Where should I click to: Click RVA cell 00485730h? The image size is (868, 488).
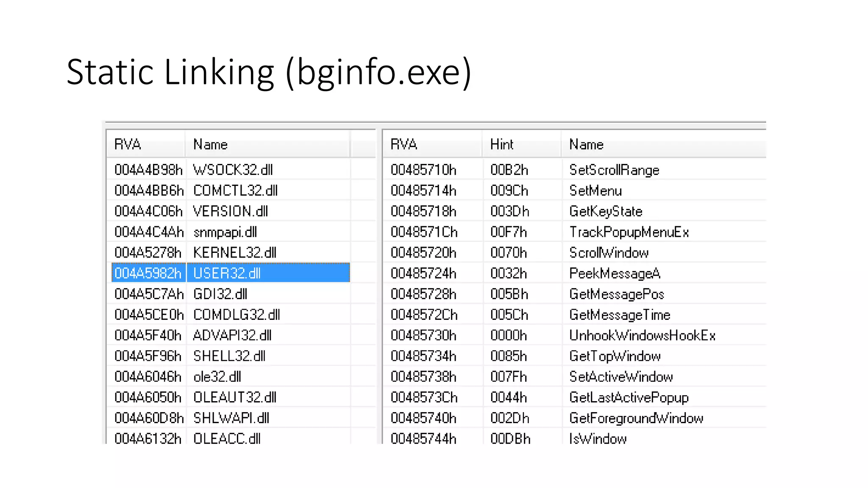pos(423,335)
